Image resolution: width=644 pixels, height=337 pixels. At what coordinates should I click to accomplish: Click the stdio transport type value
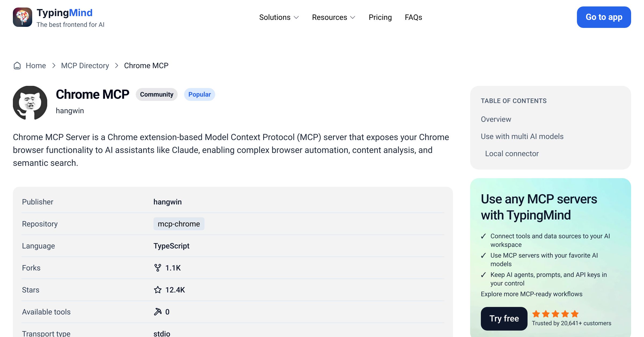(x=162, y=334)
